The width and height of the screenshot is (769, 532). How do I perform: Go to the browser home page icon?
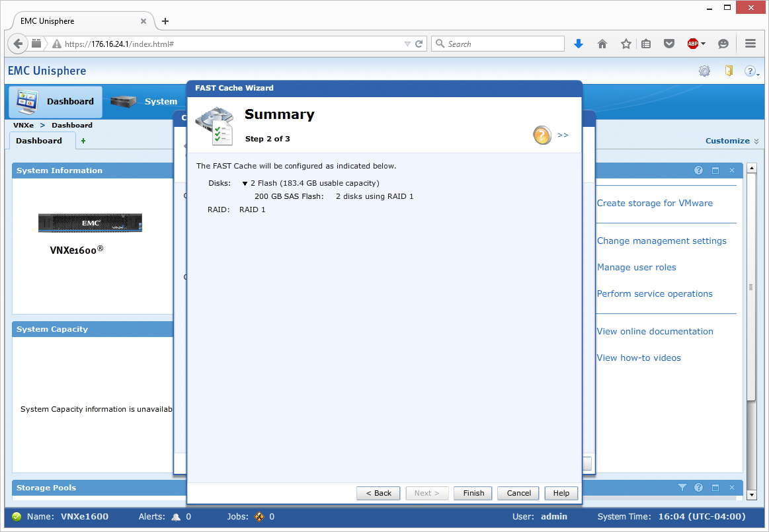[602, 44]
